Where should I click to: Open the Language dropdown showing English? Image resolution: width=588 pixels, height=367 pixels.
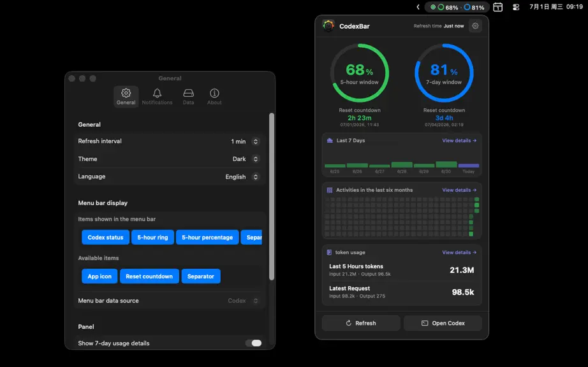pos(255,176)
